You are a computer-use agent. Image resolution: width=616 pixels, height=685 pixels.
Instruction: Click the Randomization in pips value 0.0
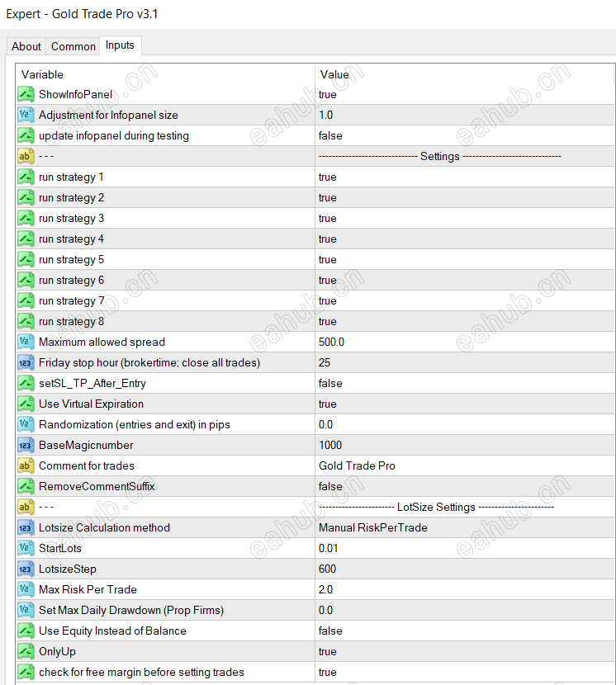pos(325,425)
